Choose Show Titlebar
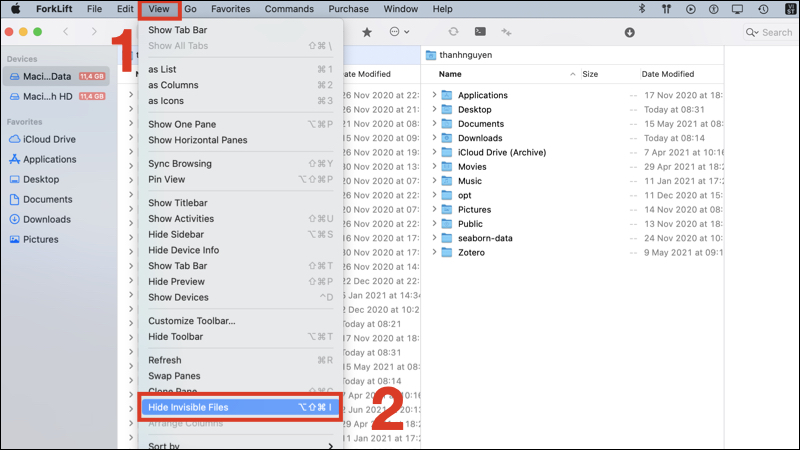 pyautogui.click(x=240, y=203)
